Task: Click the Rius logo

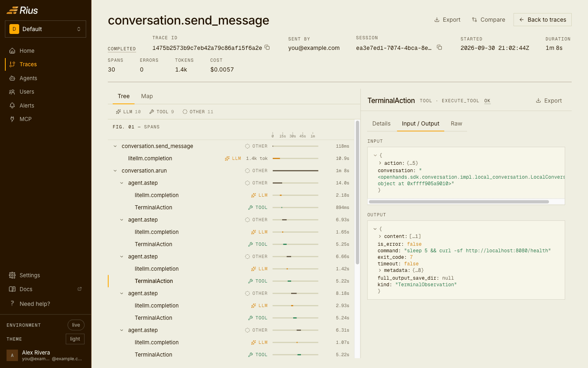Action: coord(22,10)
